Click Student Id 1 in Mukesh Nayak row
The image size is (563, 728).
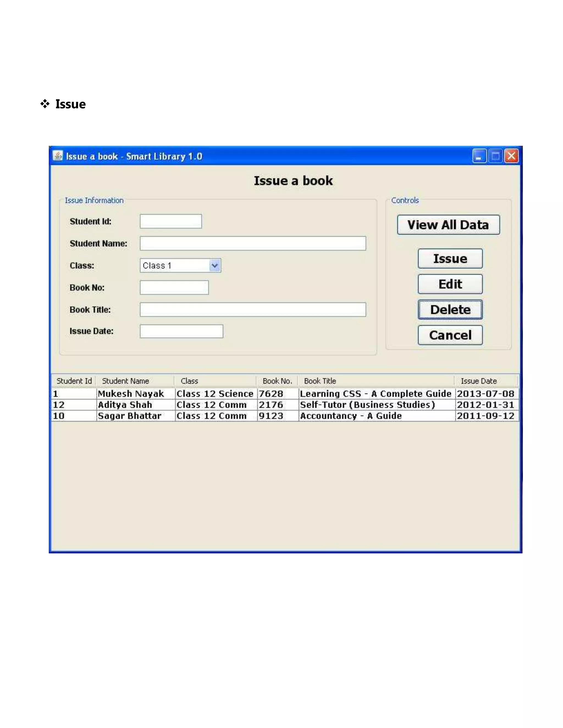(74, 394)
